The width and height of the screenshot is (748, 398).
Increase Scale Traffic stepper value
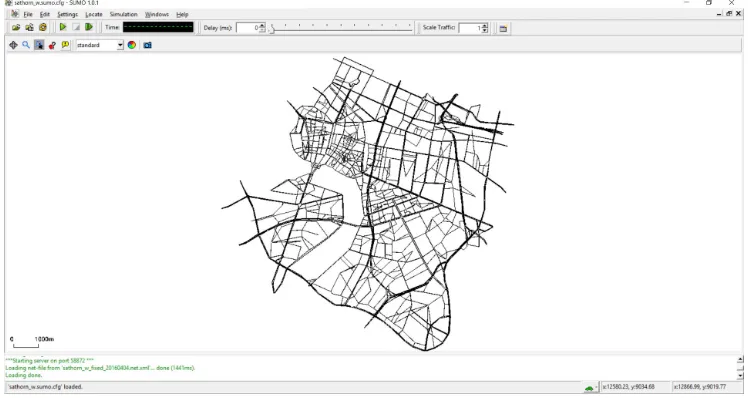click(x=485, y=25)
